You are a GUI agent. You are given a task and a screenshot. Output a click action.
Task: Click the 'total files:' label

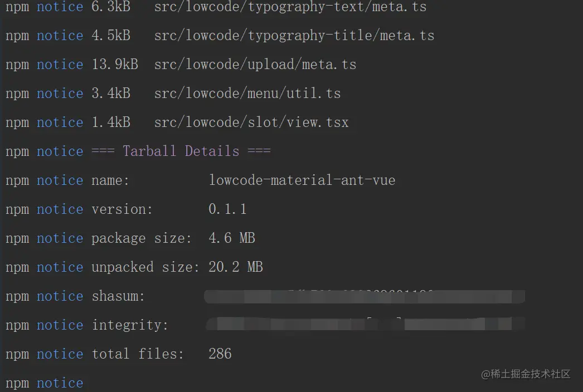tap(138, 354)
